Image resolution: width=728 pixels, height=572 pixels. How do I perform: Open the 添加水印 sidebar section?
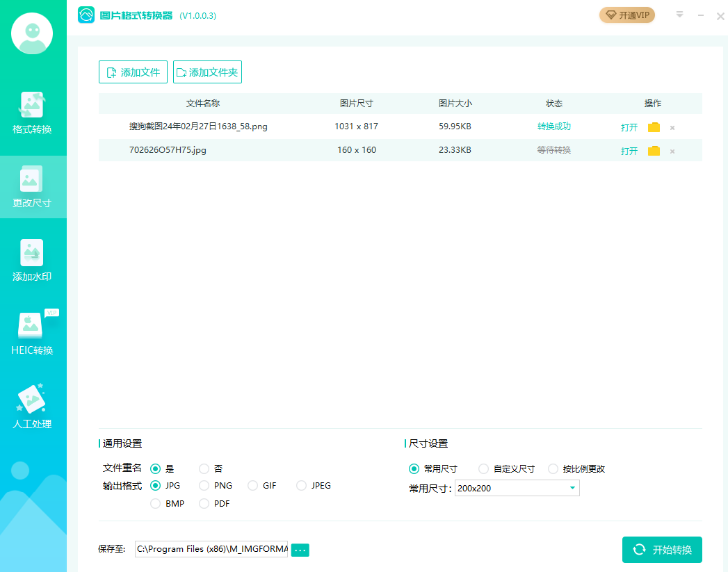(x=32, y=261)
